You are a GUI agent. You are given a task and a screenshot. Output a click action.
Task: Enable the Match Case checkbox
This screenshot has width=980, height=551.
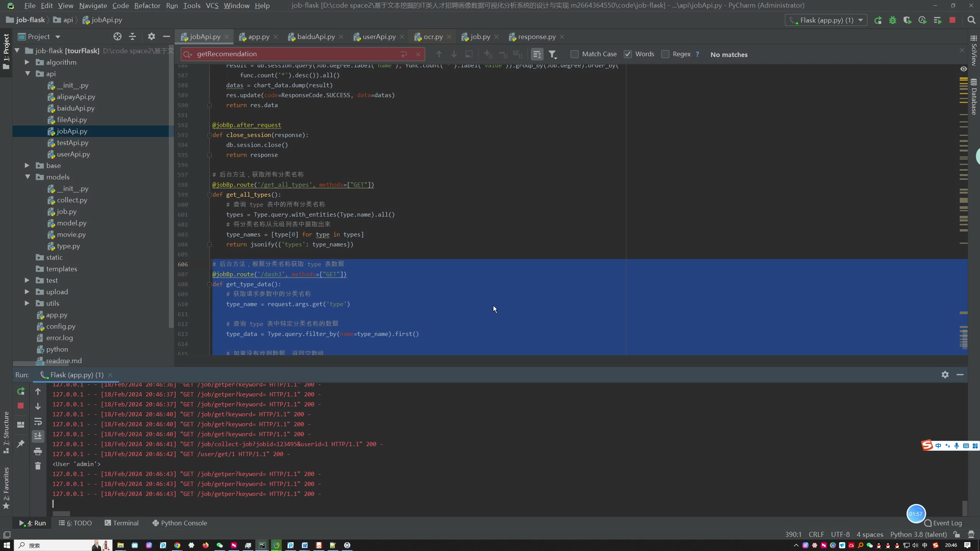coord(575,54)
